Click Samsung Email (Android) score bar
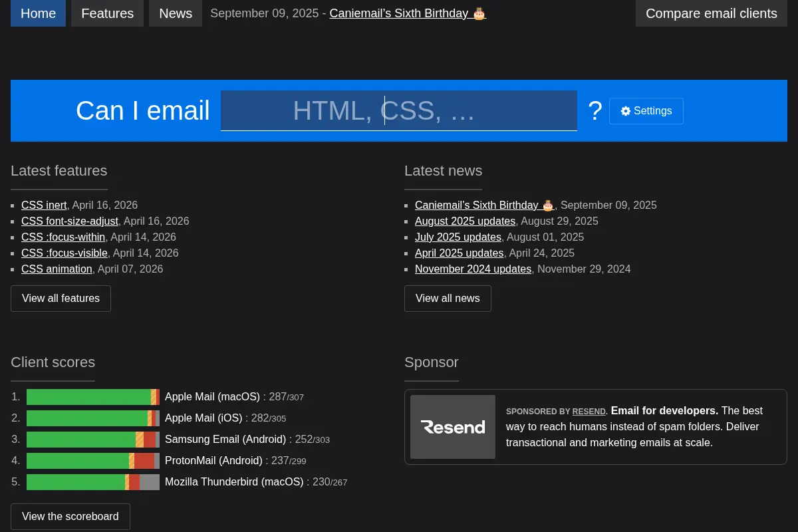The width and height of the screenshot is (798, 532). pyautogui.click(x=93, y=440)
